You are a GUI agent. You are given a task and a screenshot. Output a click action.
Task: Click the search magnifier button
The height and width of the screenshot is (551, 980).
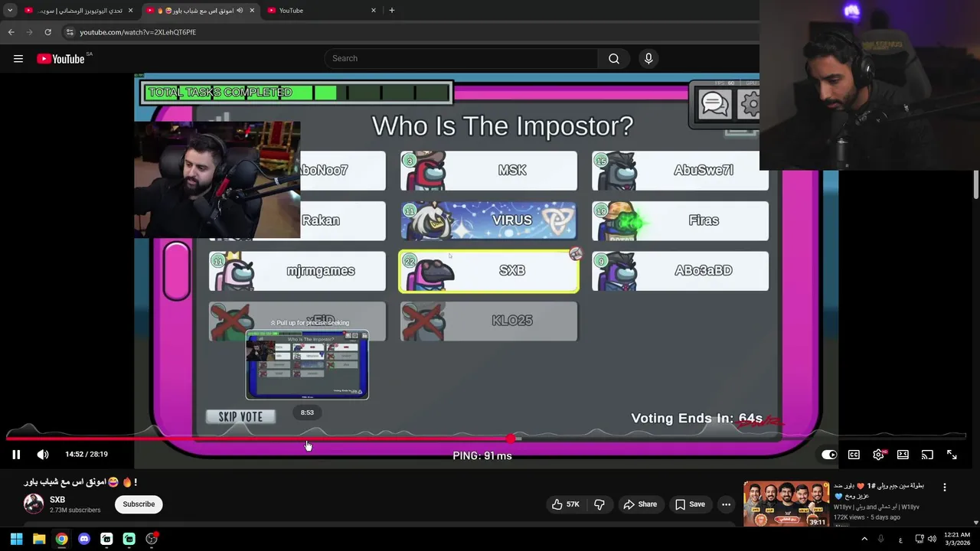coord(614,59)
